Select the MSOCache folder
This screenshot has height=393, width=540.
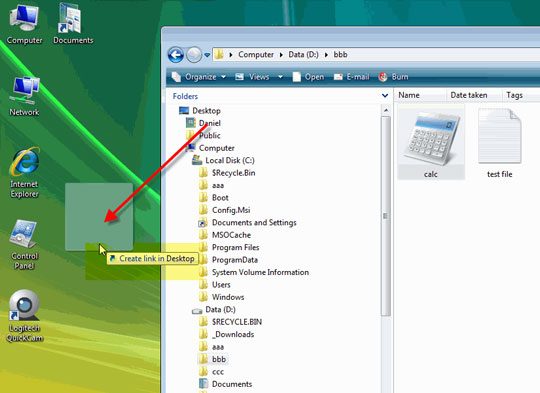[x=225, y=235]
